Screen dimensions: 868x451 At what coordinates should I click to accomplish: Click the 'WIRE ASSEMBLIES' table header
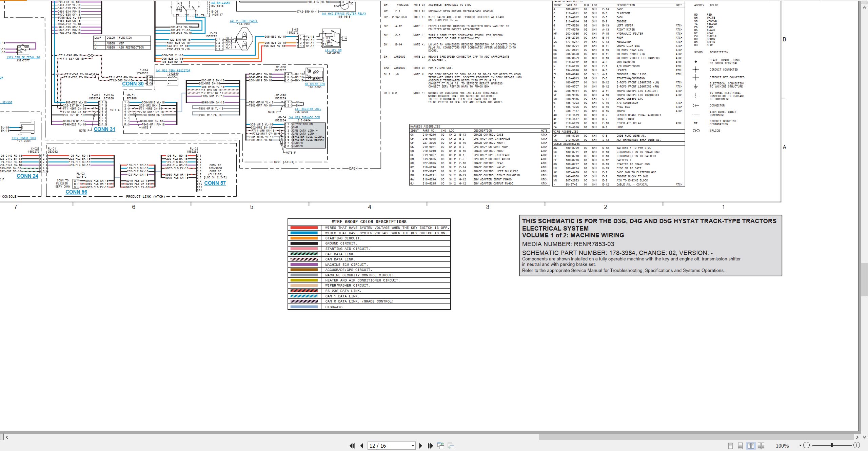566,132
